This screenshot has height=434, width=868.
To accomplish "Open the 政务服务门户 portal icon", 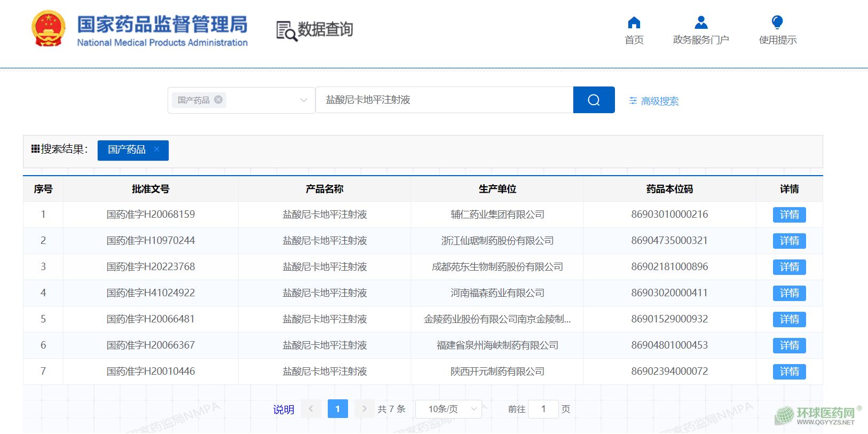I will pyautogui.click(x=700, y=23).
